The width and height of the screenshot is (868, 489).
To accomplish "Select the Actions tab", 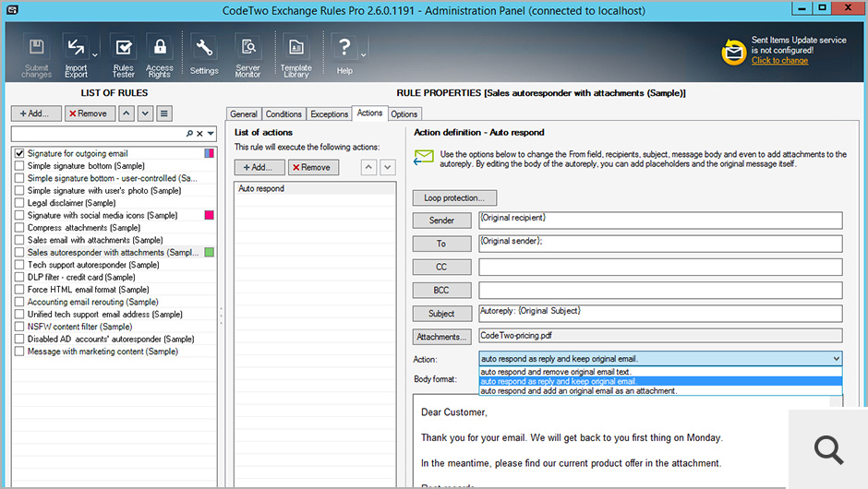I will (369, 113).
